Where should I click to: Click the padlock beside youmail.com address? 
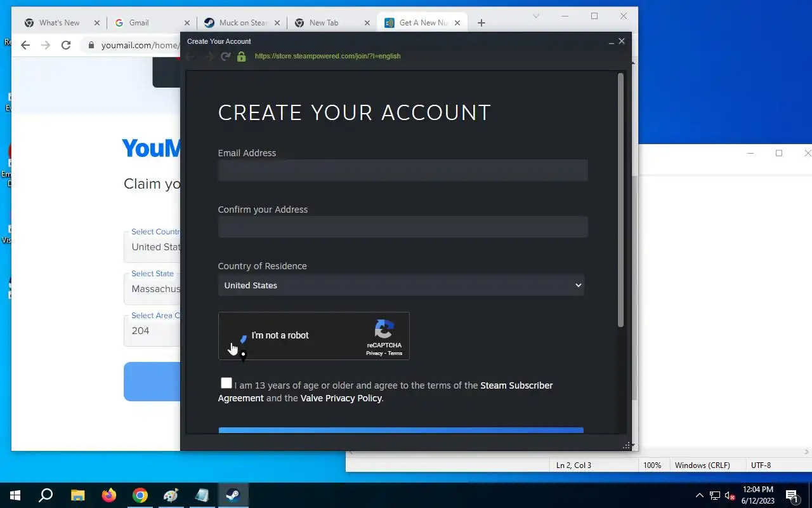91,46
